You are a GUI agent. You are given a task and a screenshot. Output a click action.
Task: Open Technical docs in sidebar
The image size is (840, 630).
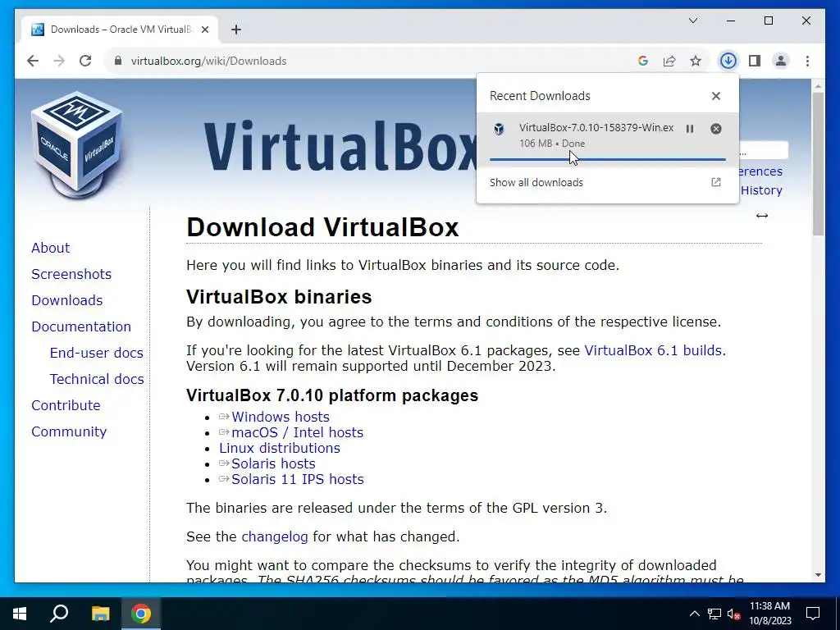coord(97,379)
